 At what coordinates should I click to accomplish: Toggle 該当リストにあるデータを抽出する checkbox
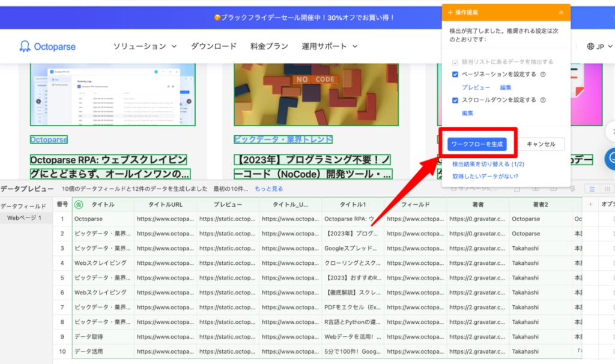pos(455,62)
